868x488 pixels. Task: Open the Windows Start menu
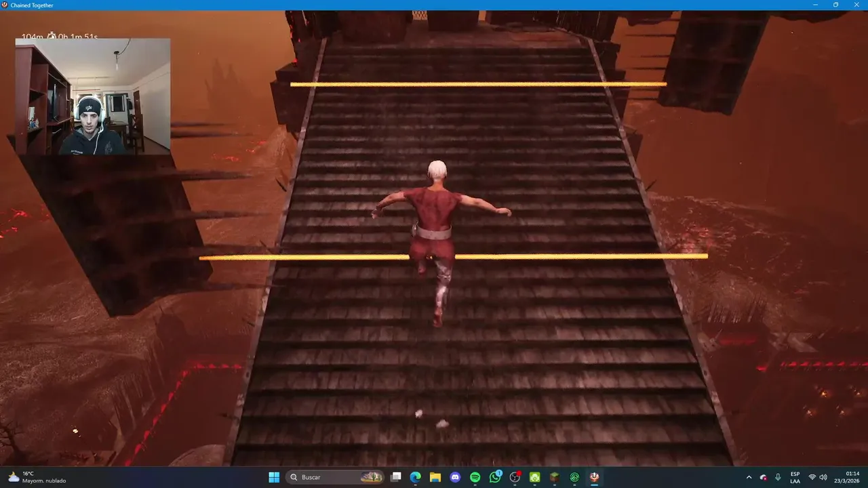[x=274, y=477]
